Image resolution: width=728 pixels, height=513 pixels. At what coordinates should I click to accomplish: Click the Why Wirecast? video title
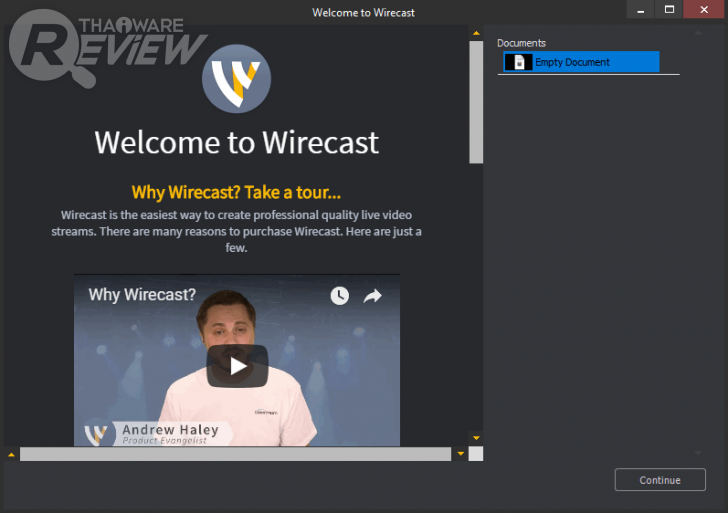142,294
